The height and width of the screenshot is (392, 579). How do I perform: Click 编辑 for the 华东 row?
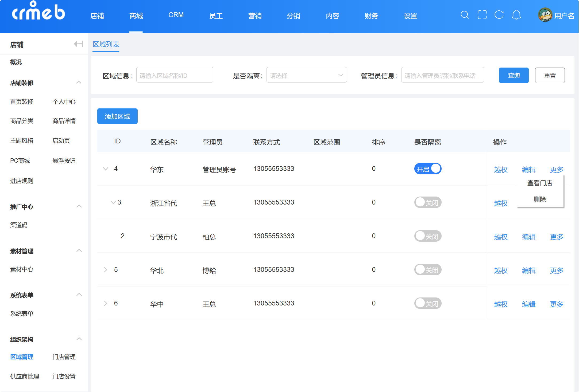coord(528,170)
